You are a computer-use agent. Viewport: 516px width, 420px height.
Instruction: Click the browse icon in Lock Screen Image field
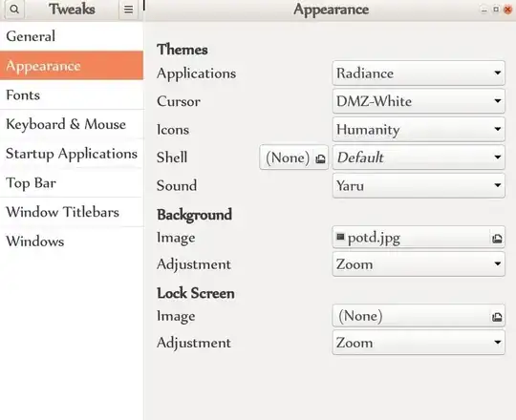pyautogui.click(x=497, y=317)
